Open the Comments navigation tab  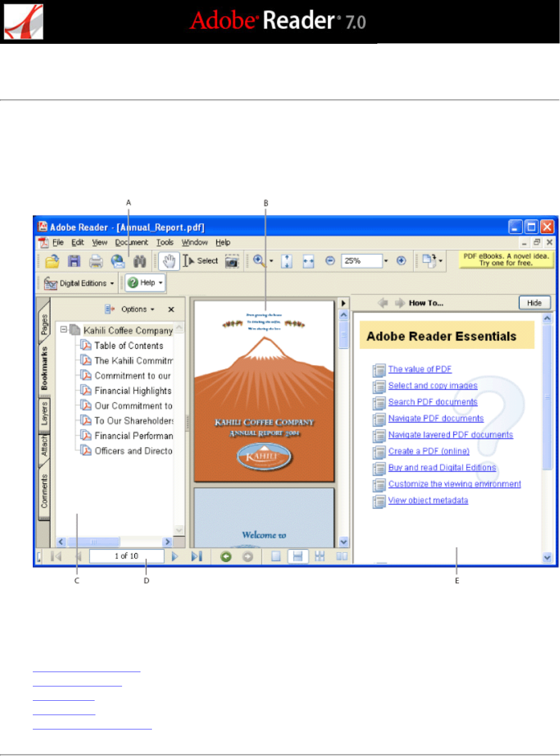[x=44, y=491]
